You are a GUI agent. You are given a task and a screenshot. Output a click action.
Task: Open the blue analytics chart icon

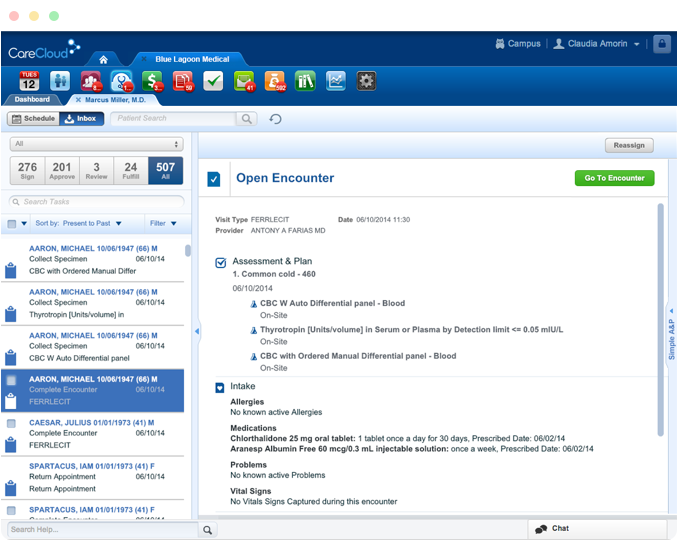(x=336, y=81)
